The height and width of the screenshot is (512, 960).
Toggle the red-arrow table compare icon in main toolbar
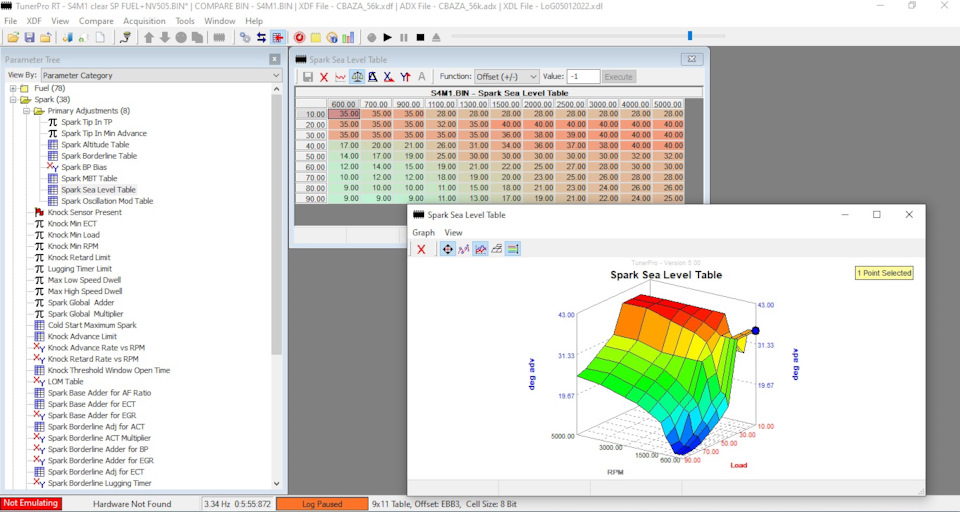click(277, 37)
